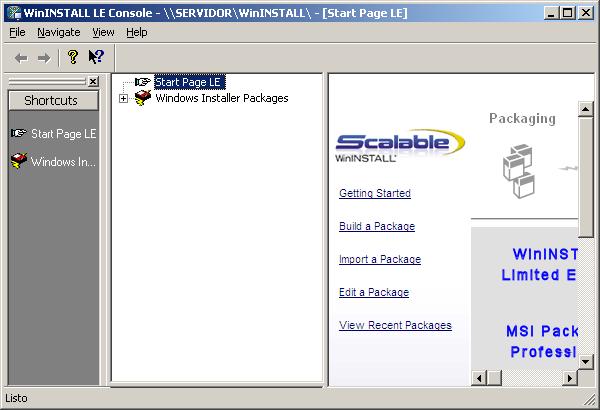Screen dimensions: 600x410
Task: Expand the Windows Installer Packages node
Action: (123, 98)
